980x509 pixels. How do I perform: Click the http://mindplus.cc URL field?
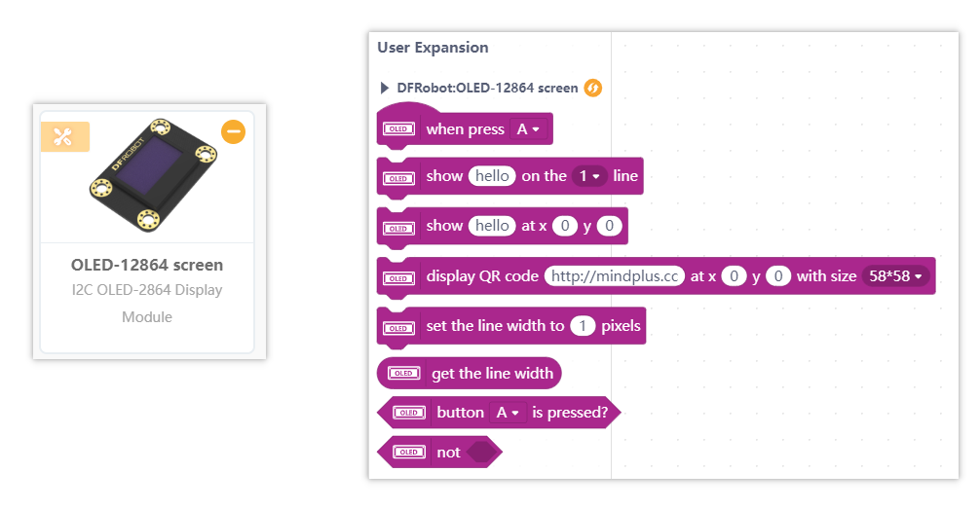[x=614, y=276]
